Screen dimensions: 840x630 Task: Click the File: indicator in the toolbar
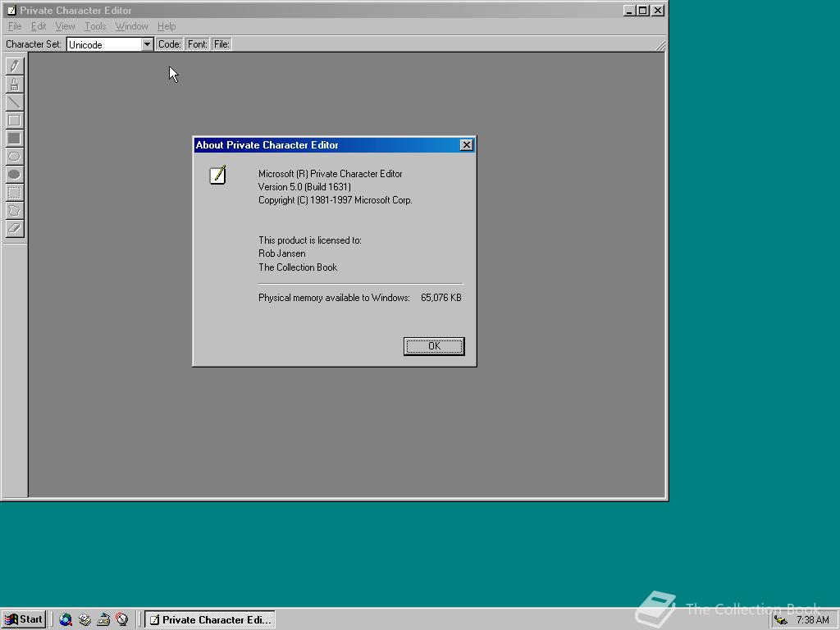(221, 44)
